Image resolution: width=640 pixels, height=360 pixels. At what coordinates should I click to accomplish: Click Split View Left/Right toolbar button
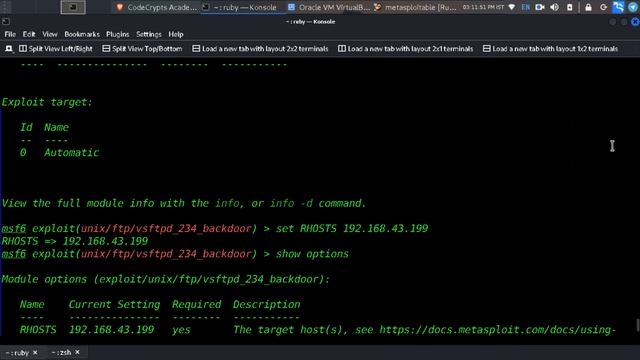(x=56, y=49)
